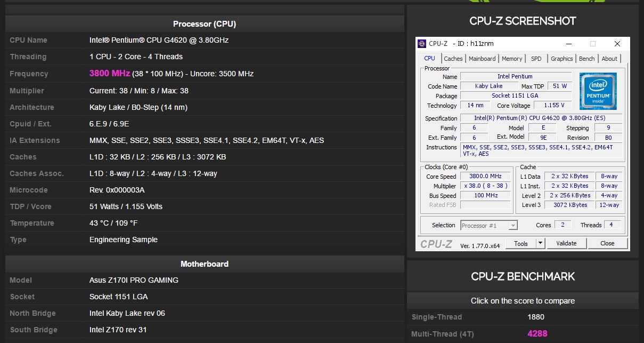Click the Code Name field Kaby Lake
This screenshot has height=343, width=644.
489,86
